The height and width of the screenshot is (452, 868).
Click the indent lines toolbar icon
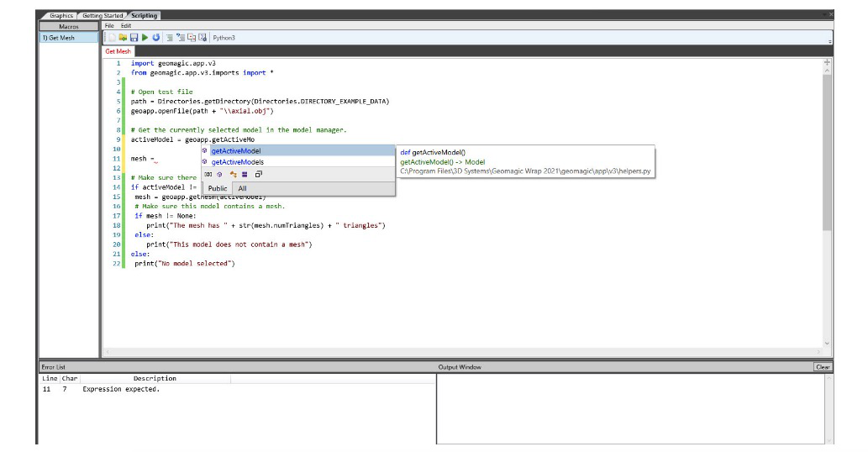[170, 38]
